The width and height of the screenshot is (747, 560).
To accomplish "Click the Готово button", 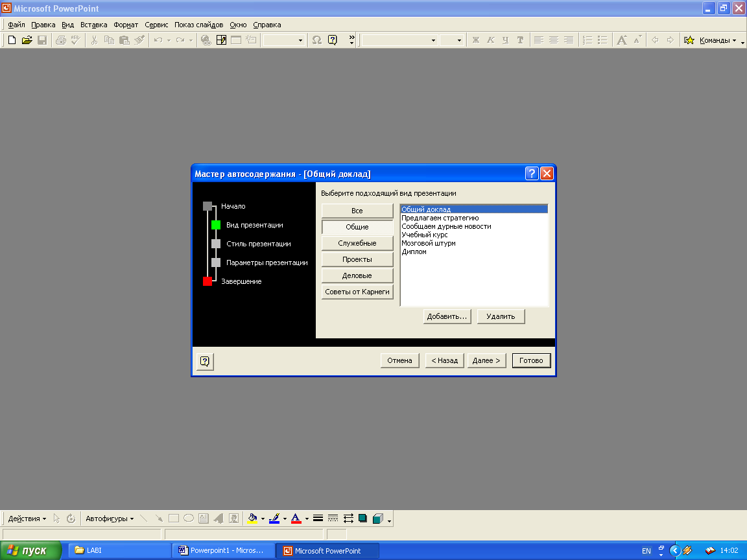I will tap(531, 360).
